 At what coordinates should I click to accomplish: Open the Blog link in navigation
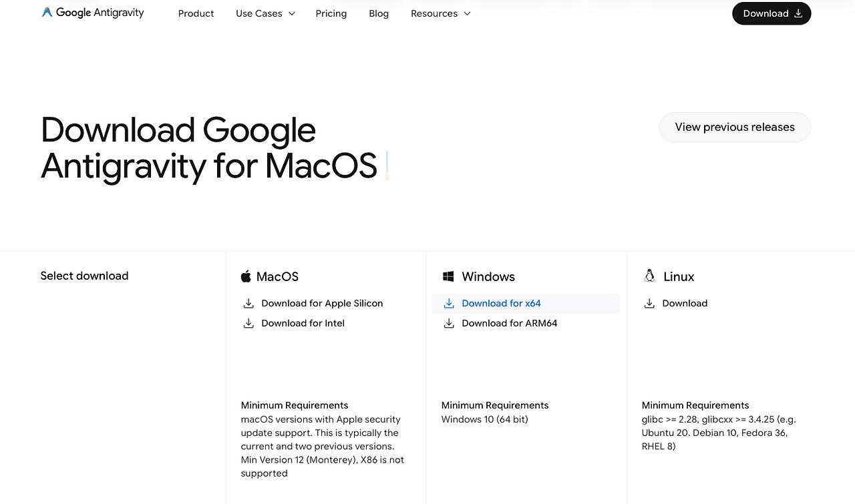point(379,13)
